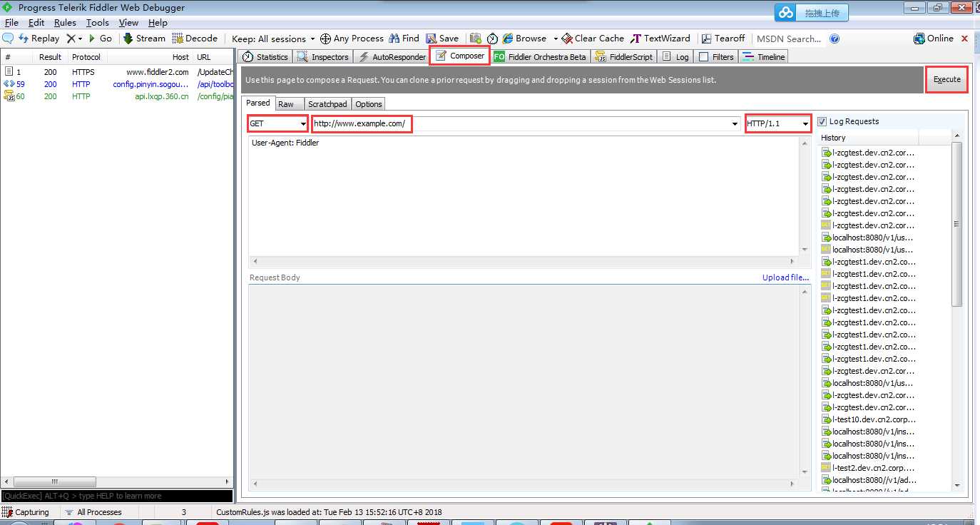Close toolbar with red X beside Online
Screen dimensions: 980x525
(965, 39)
